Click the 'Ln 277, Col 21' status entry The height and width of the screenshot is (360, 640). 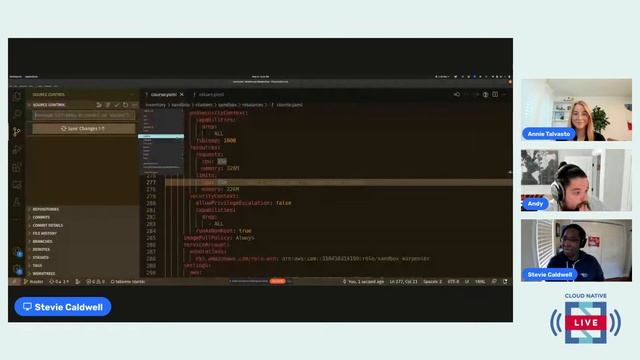[403, 282]
